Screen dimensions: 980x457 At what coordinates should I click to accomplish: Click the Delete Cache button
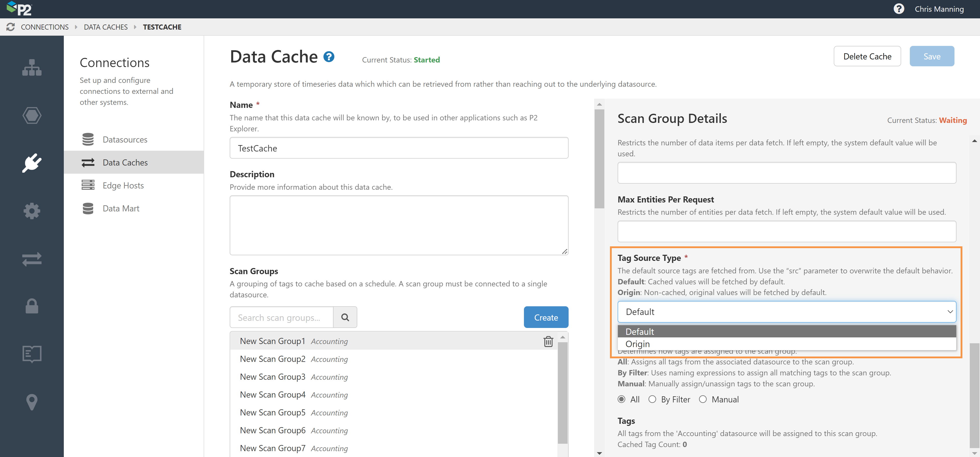click(867, 56)
